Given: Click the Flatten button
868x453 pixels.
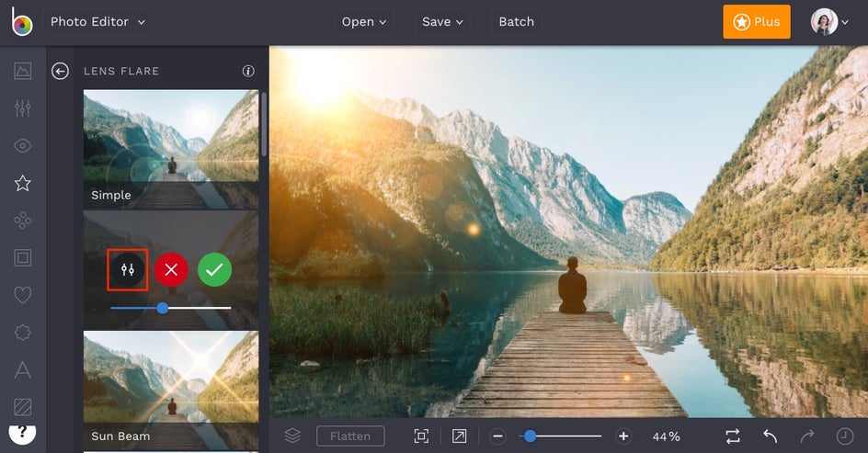Looking at the screenshot, I should click(x=350, y=436).
